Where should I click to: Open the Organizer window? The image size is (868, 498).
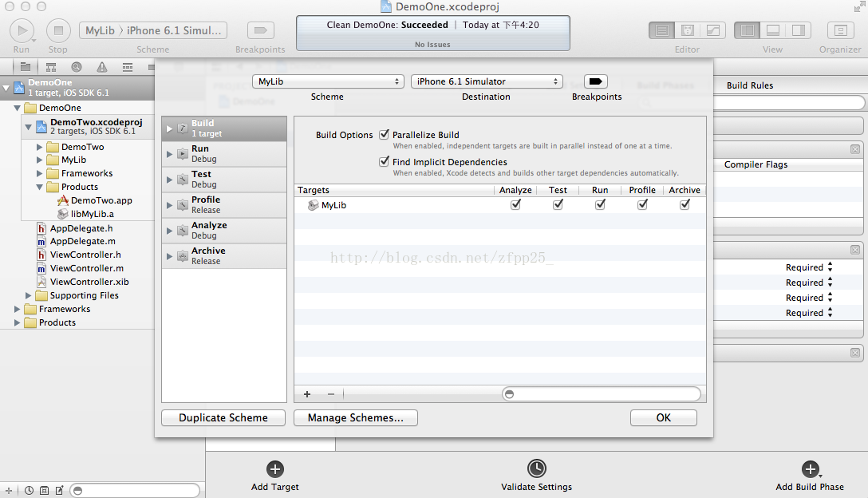pos(840,30)
